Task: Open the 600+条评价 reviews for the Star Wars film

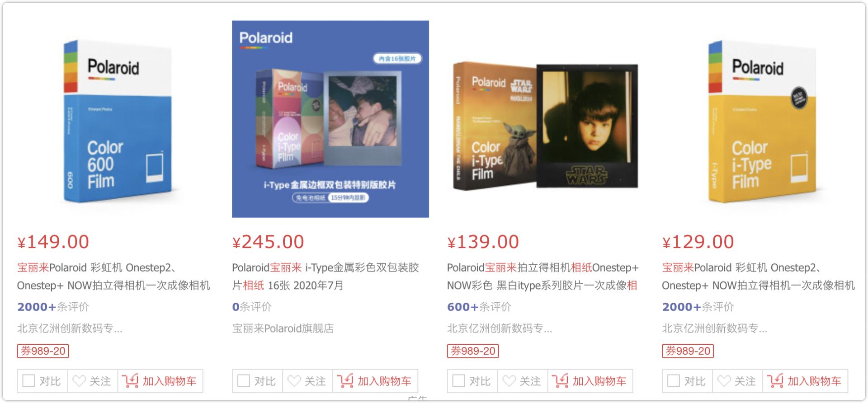Action: [x=479, y=307]
